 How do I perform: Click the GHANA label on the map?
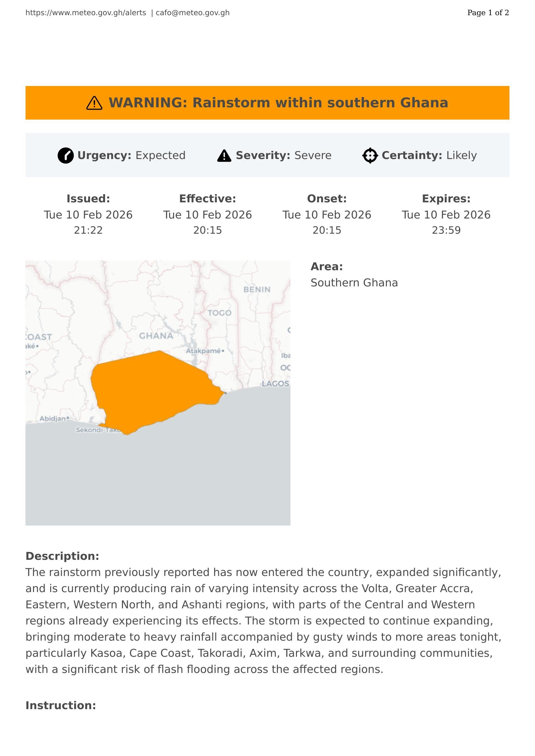pyautogui.click(x=156, y=336)
